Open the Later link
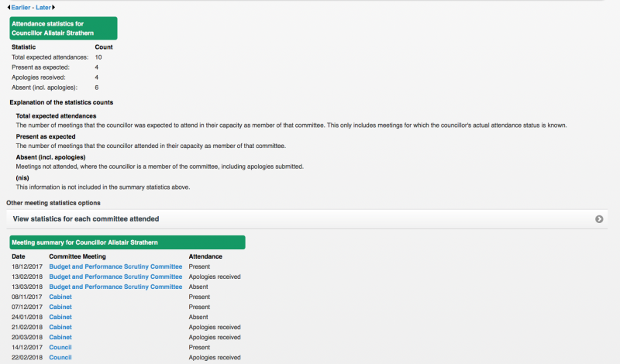 43,7
